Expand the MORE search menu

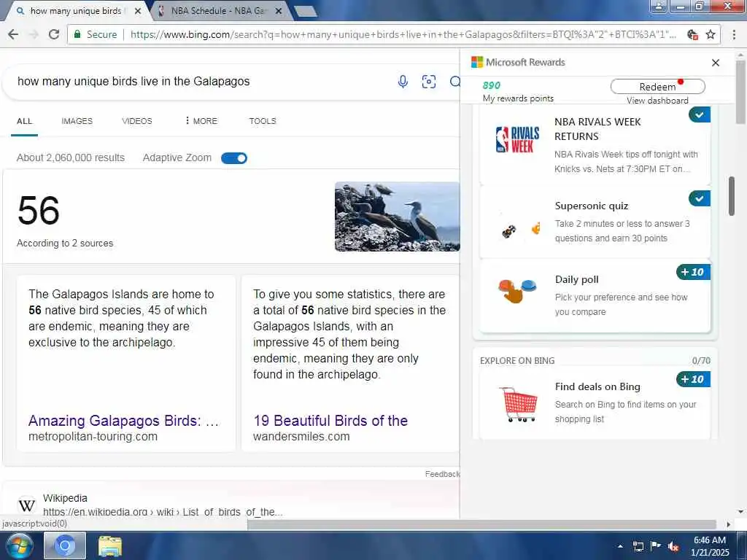point(201,121)
